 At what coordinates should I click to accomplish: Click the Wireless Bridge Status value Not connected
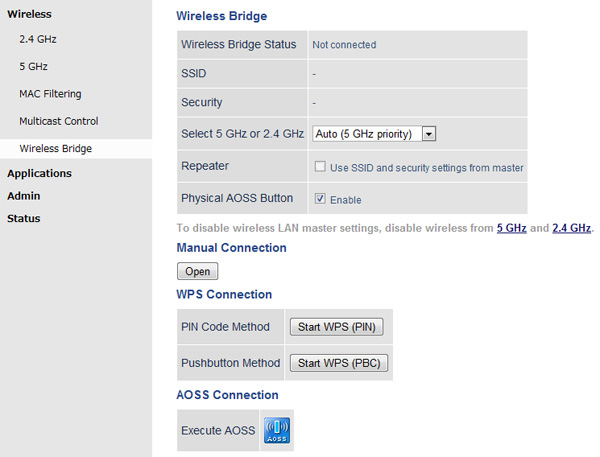tap(344, 45)
